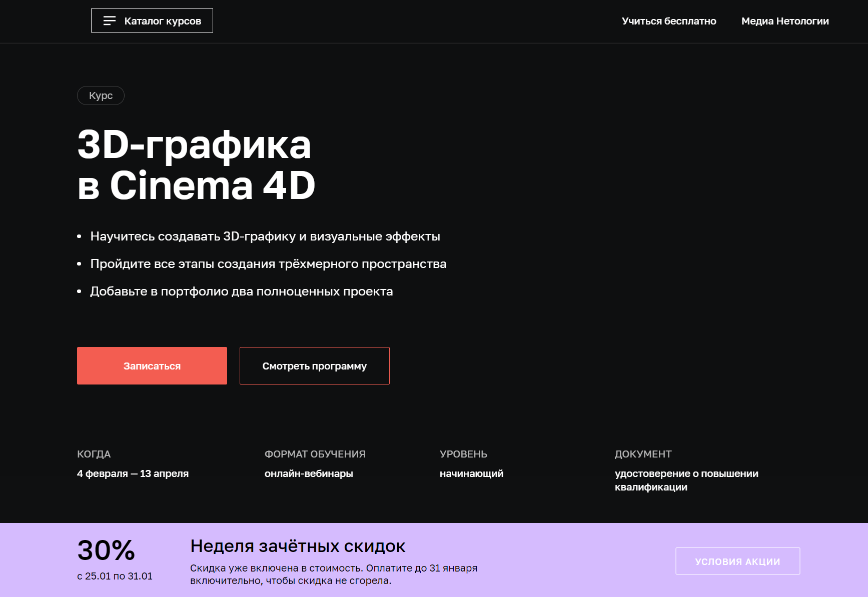
Task: Click the ДОКУМЕНТ label
Action: 643,454
